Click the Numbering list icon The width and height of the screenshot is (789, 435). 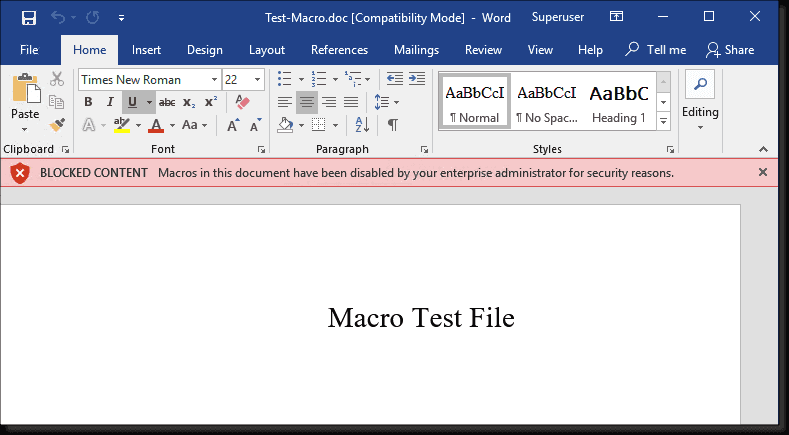coord(319,79)
